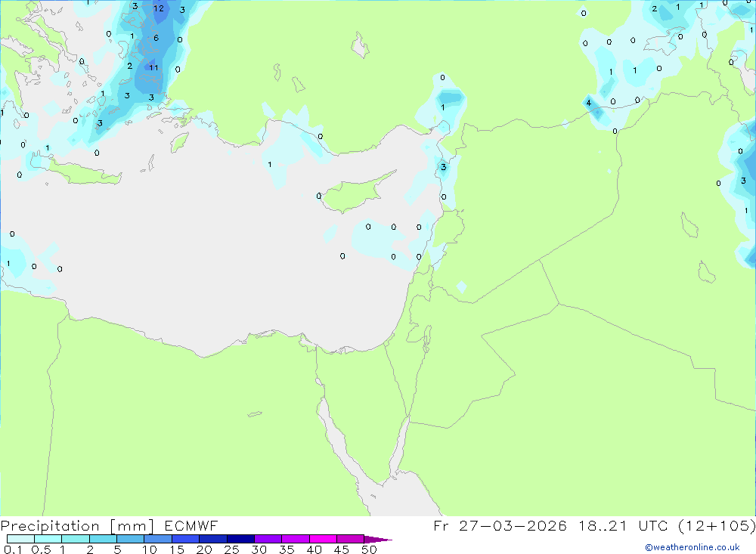
Task: Click the precipitation value '11' on the map
Action: coord(153,67)
